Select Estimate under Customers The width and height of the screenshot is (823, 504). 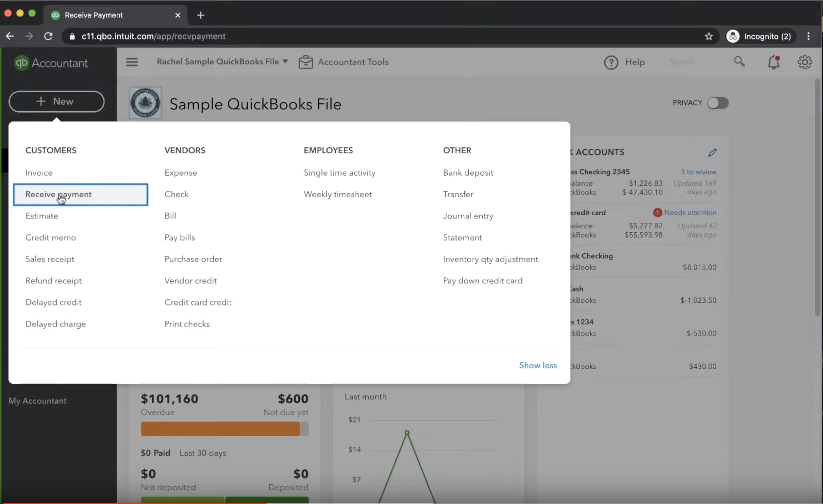pyautogui.click(x=41, y=216)
